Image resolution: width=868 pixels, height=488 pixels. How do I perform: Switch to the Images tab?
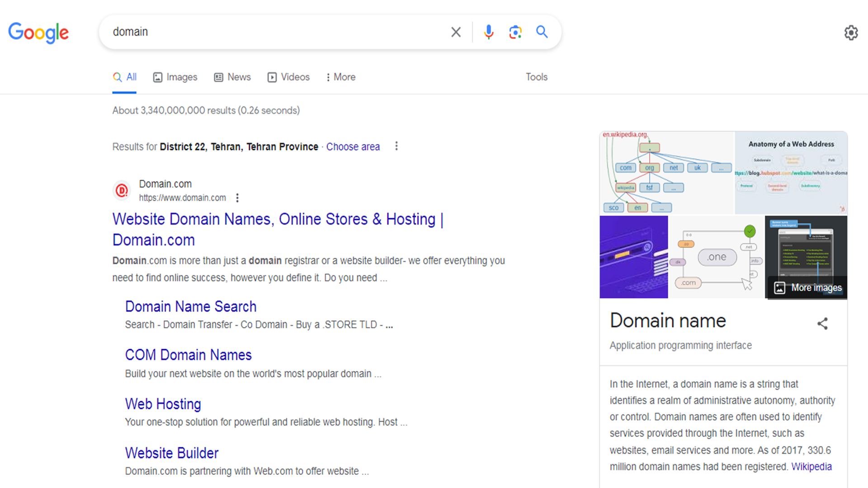175,77
